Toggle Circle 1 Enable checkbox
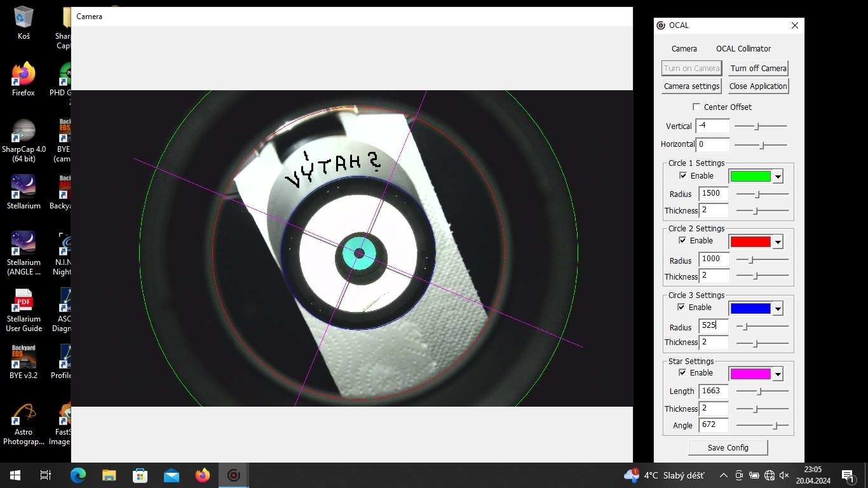Screen dimensions: 868x488 [683, 175]
